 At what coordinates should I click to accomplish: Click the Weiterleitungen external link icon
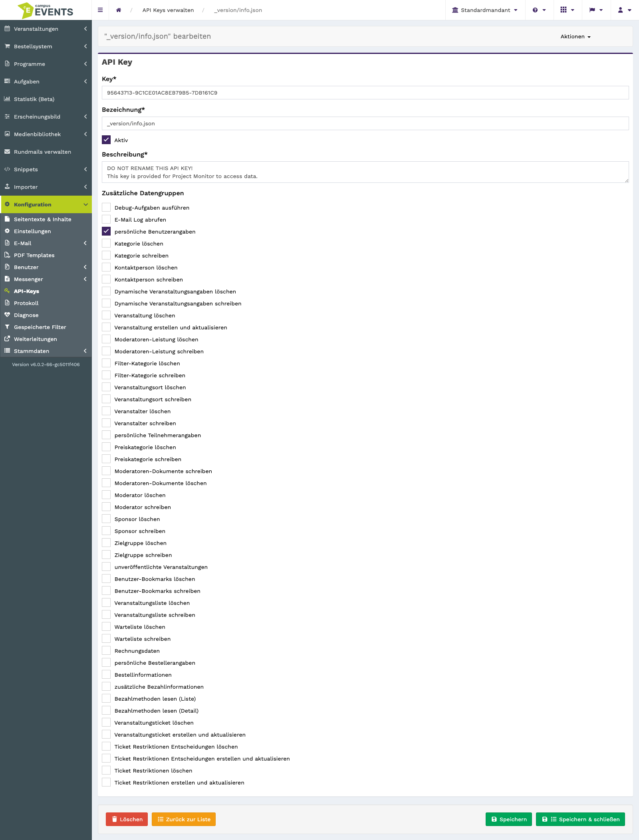click(x=7, y=339)
